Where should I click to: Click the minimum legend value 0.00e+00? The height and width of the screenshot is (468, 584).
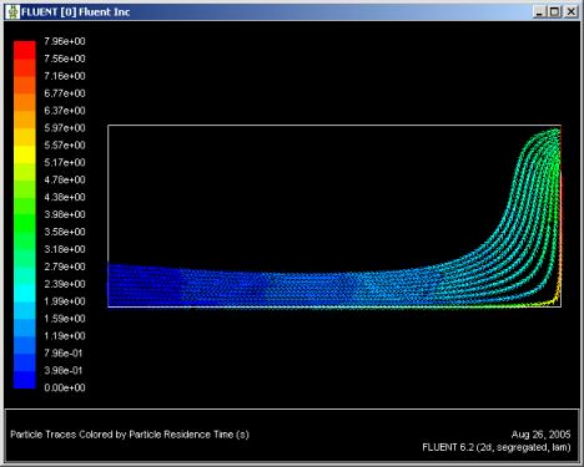(x=65, y=388)
